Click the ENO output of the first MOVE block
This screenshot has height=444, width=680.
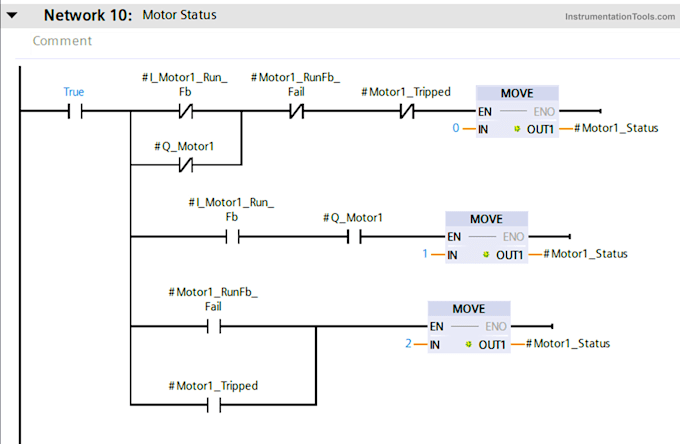tap(544, 112)
